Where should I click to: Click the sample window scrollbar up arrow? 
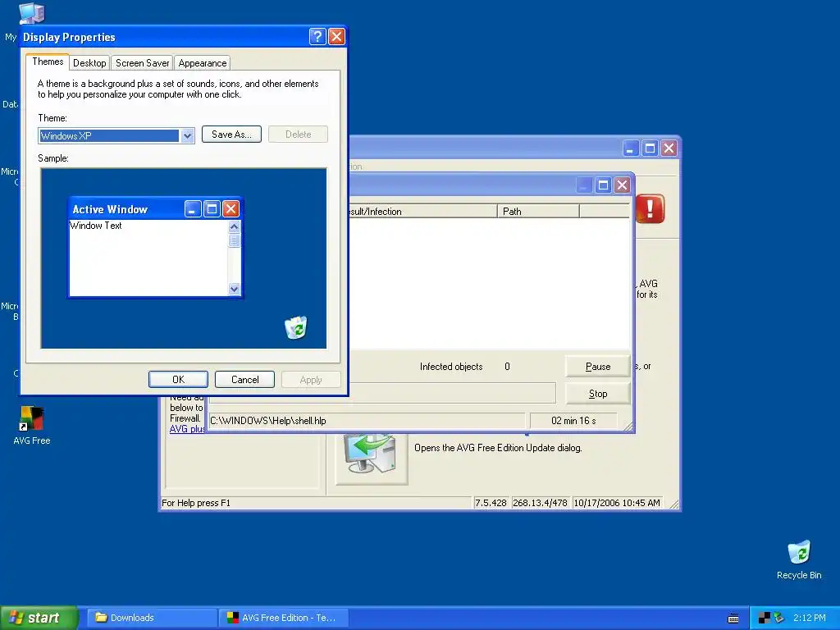point(234,226)
